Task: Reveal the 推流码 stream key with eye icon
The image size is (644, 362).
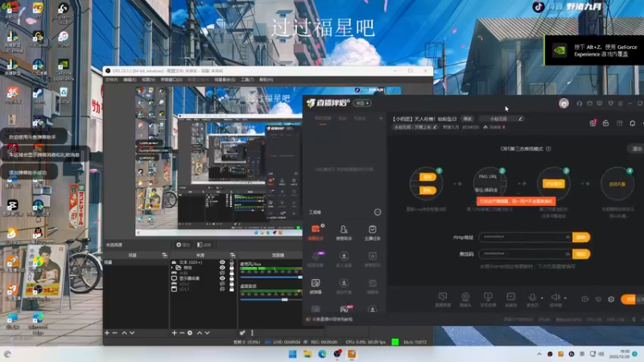Action: (568, 254)
